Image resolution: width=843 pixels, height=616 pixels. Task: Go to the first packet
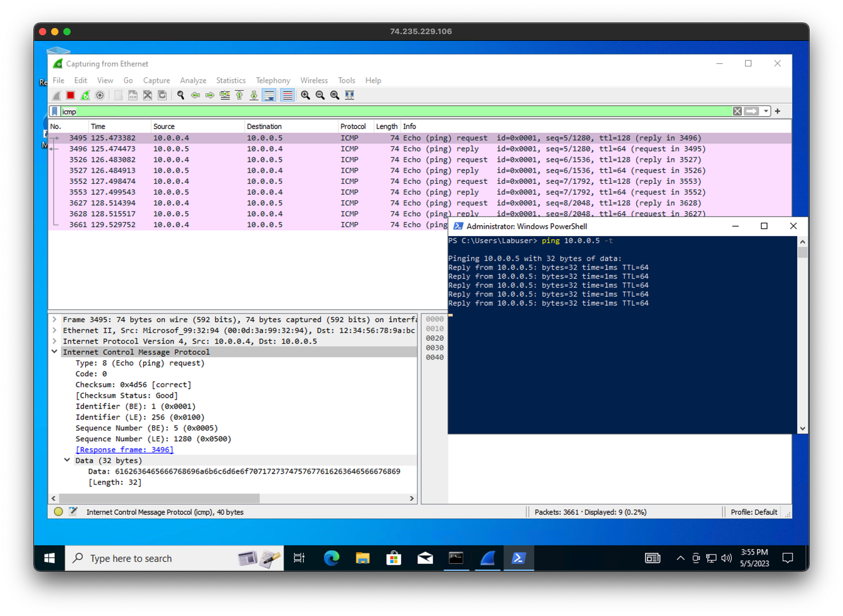coord(239,95)
